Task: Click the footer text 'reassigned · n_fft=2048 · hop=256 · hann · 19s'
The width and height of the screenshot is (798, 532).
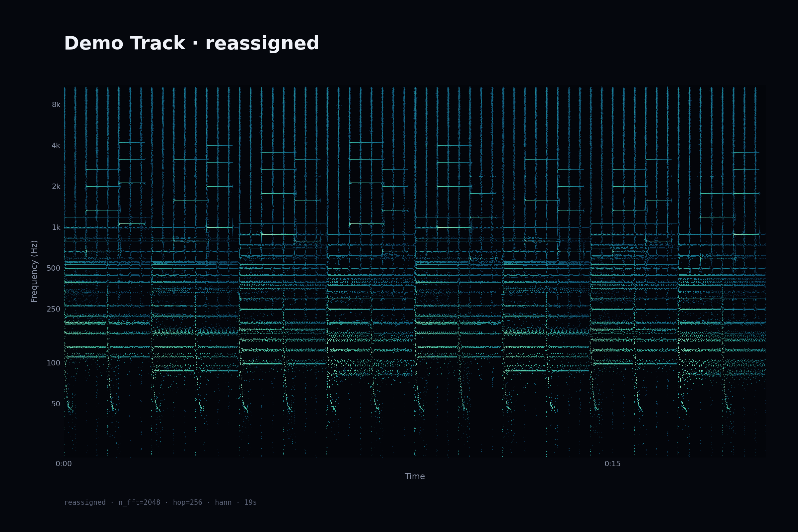Action: tap(160, 502)
